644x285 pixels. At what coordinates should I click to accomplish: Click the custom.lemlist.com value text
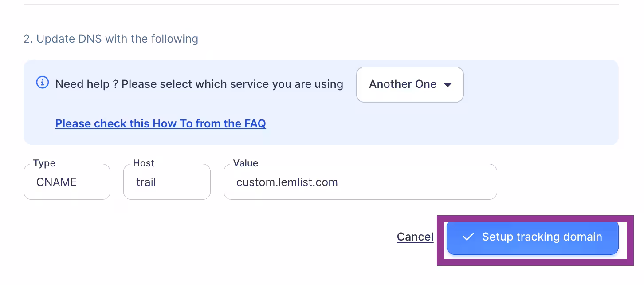click(x=287, y=182)
